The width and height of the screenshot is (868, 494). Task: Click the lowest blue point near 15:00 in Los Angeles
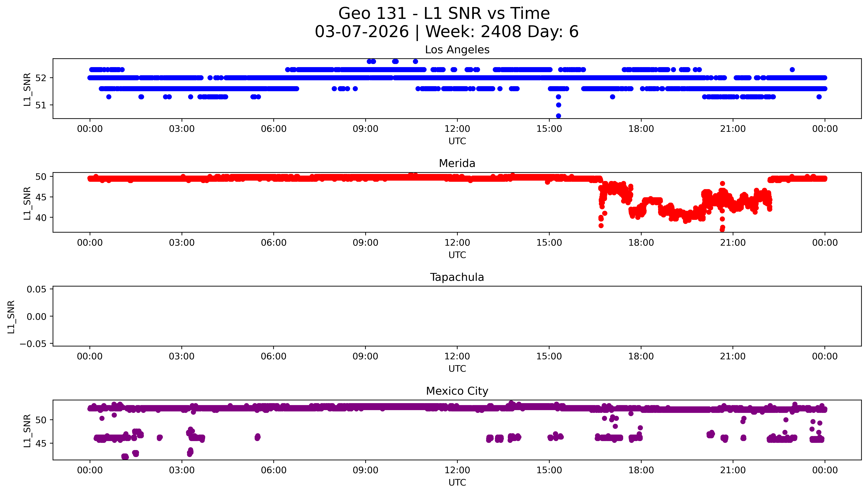click(558, 116)
